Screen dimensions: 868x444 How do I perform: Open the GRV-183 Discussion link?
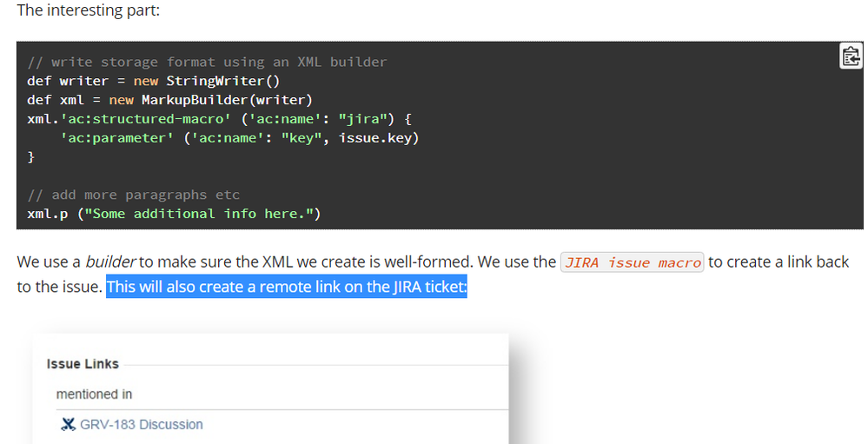coord(141,425)
